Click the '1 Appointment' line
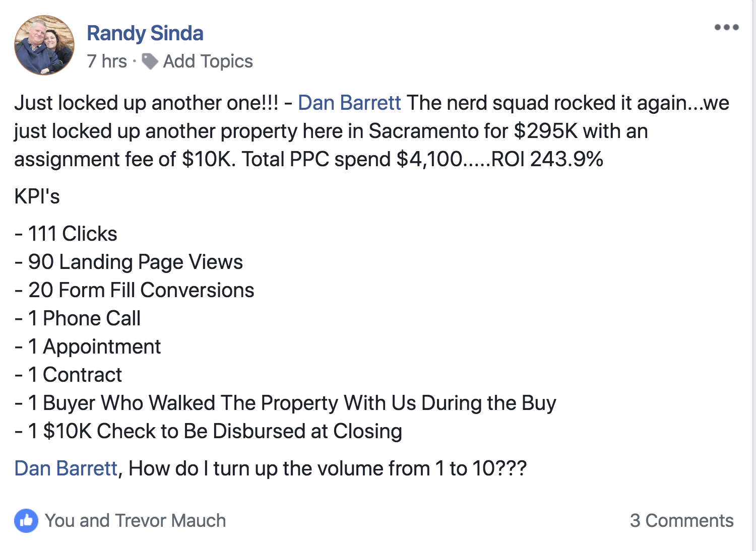756x551 pixels. click(x=88, y=347)
